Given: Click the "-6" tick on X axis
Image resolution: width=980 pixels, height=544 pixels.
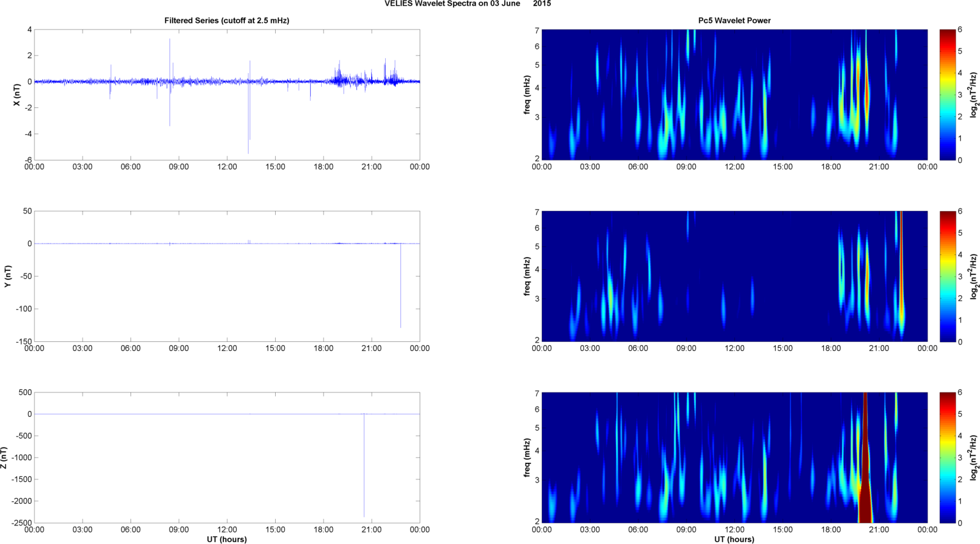Looking at the screenshot, I should (x=29, y=160).
